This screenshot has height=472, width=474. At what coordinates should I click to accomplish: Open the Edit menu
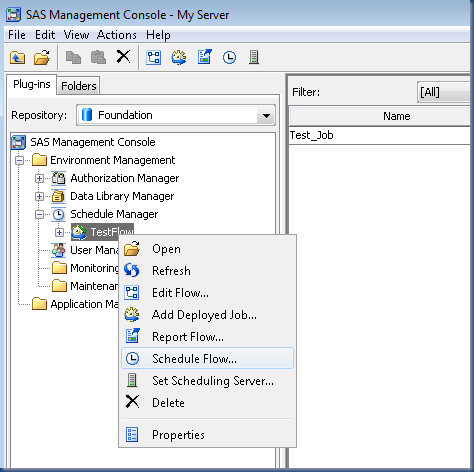click(x=45, y=35)
